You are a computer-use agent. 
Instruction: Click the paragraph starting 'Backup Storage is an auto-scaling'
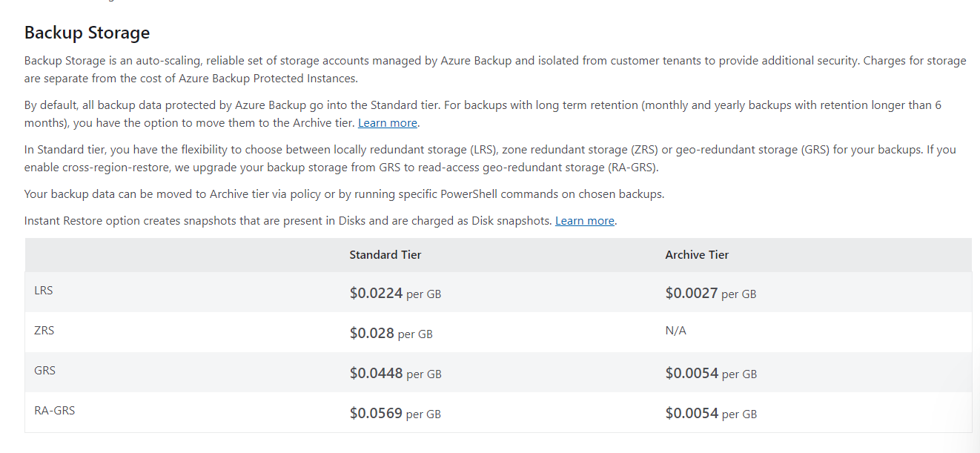coord(495,70)
